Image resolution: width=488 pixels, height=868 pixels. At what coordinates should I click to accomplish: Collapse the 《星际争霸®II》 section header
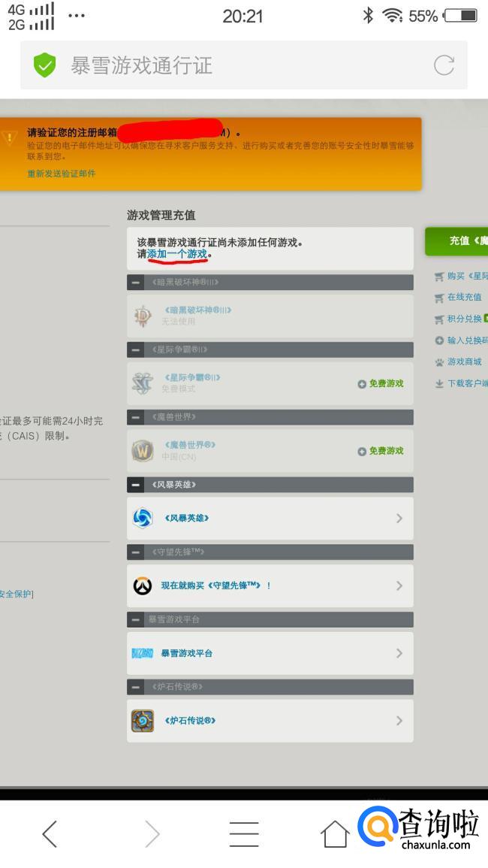(136, 350)
